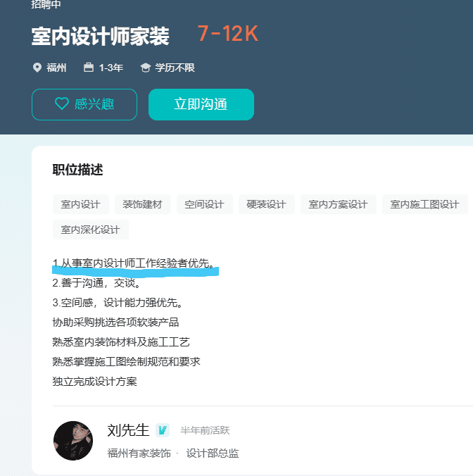Click the location pin icon beside 福州
The image size is (473, 476).
pyautogui.click(x=37, y=68)
